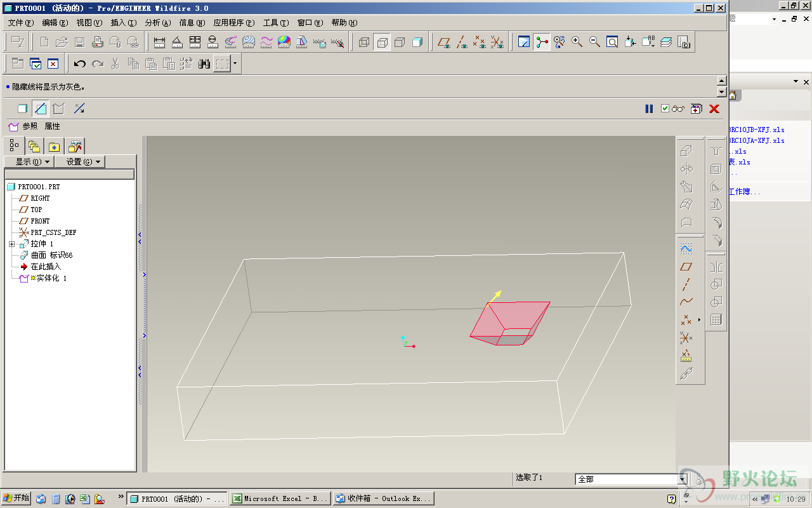Screen dimensions: 812x508
Task: Click the Zoom Out magnifier icon
Action: click(x=595, y=42)
